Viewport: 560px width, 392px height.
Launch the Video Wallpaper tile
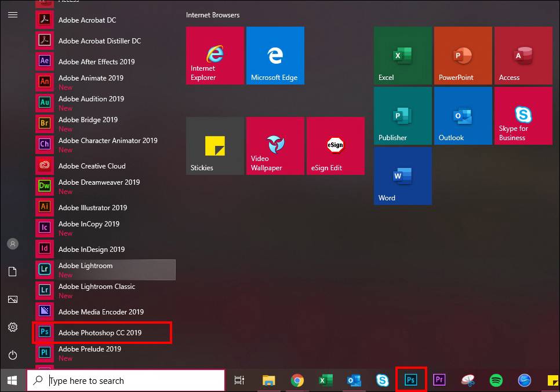pyautogui.click(x=275, y=146)
